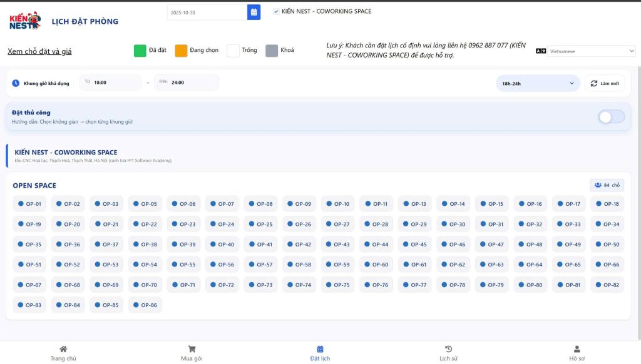Click the LỊCH ĐẶT PHÒNG title
Screen dimensions: 641x364
tap(85, 21)
